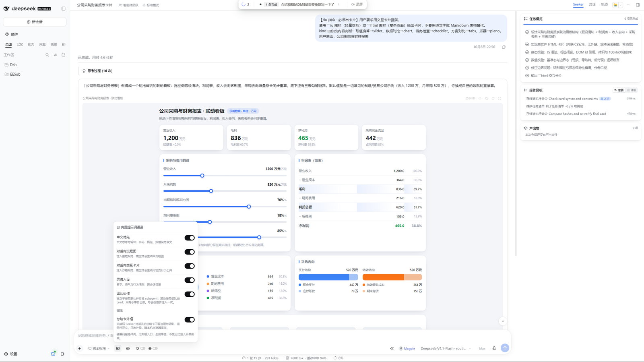Open 设置 settings
The image size is (644, 362).
tap(11, 354)
